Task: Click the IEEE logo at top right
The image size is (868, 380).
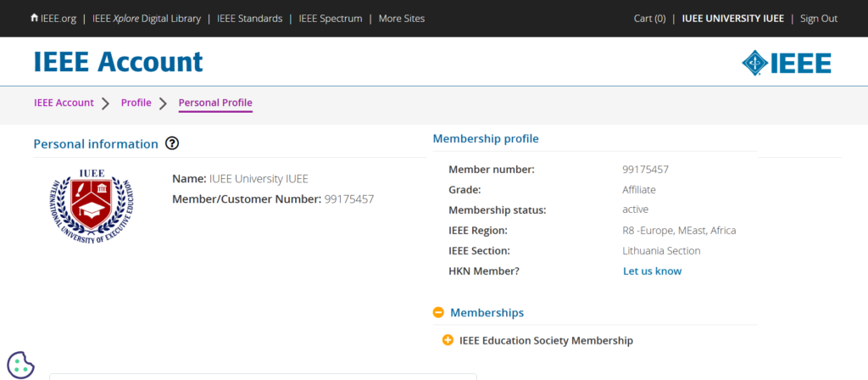Action: pyautogui.click(x=786, y=63)
